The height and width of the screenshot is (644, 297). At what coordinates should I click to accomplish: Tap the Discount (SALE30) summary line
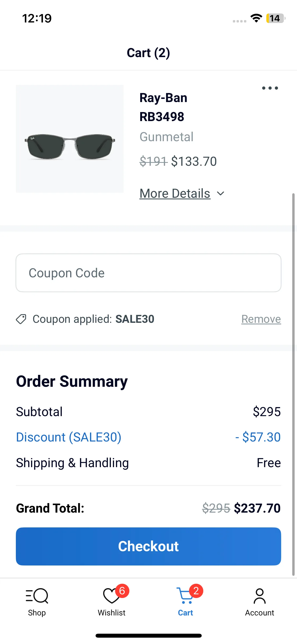coord(69,437)
